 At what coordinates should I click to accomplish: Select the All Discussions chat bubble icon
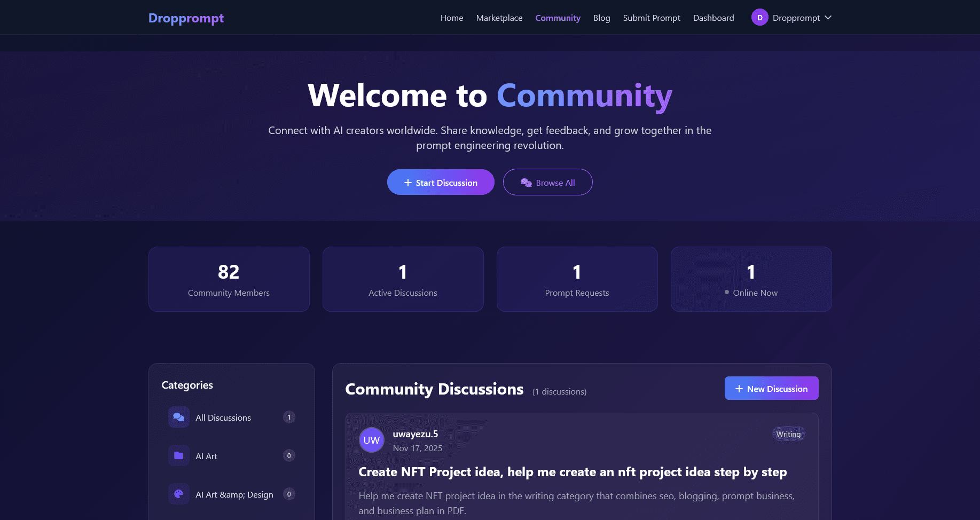(x=178, y=417)
